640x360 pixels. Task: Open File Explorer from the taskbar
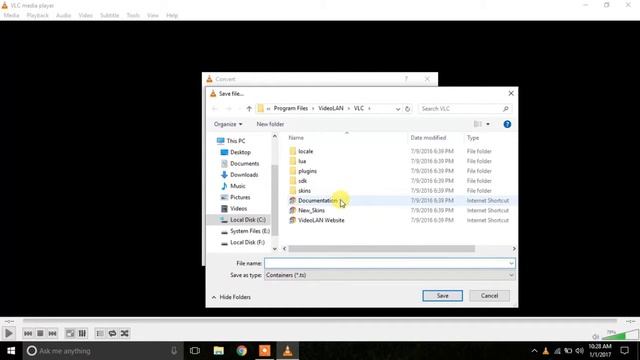218,351
